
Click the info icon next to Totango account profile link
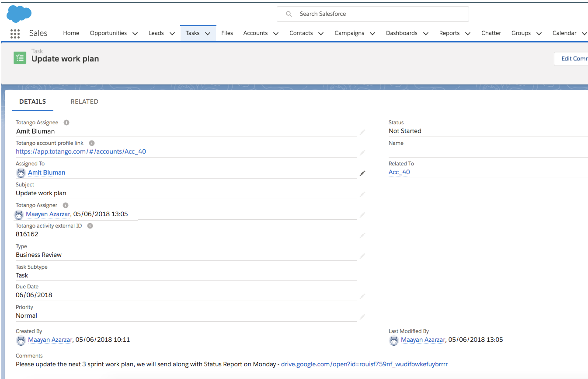[x=92, y=143]
